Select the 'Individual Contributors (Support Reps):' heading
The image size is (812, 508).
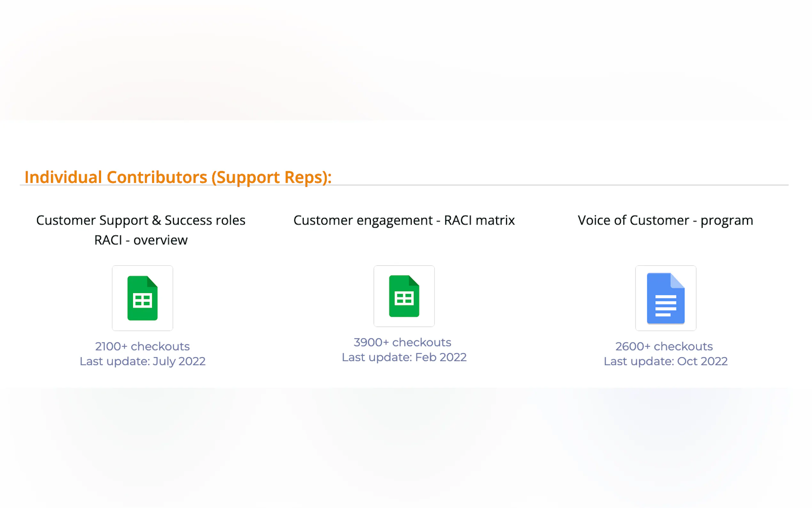(x=178, y=177)
